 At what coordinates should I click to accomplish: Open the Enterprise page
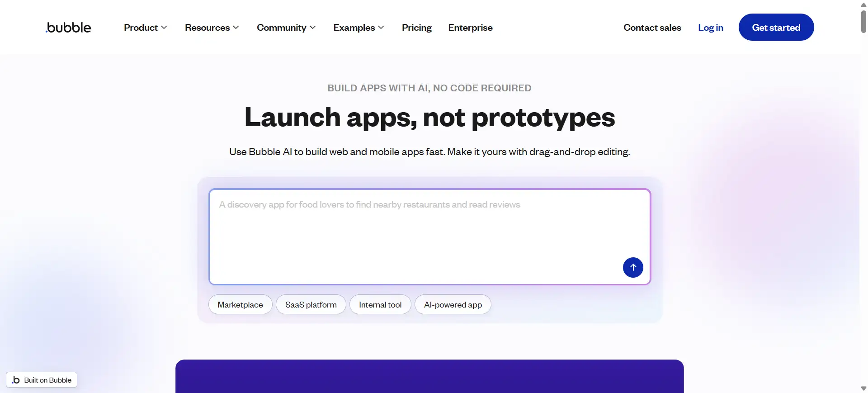(x=470, y=28)
